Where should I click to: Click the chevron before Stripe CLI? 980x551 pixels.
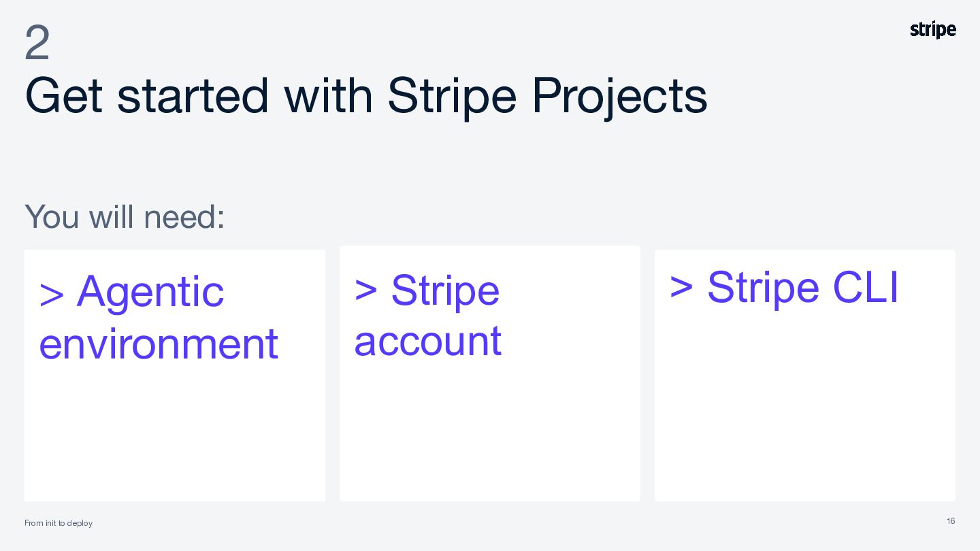(681, 288)
